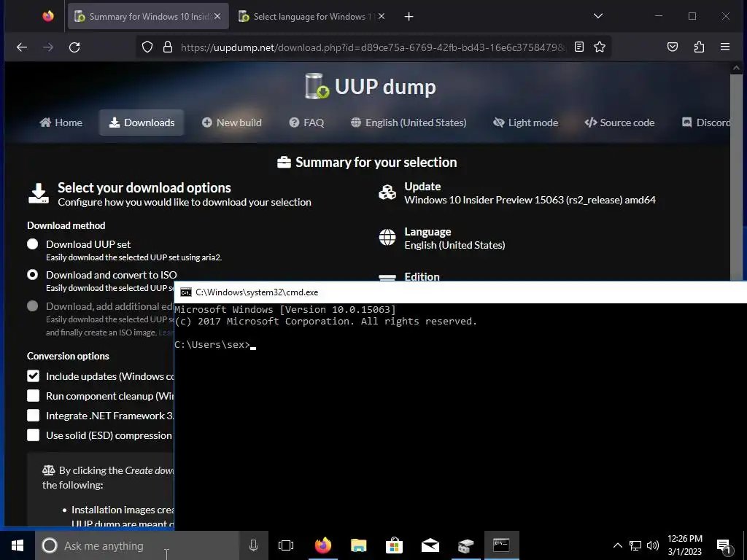Go back using the browser back arrow
This screenshot has height=560, width=747.
point(22,47)
